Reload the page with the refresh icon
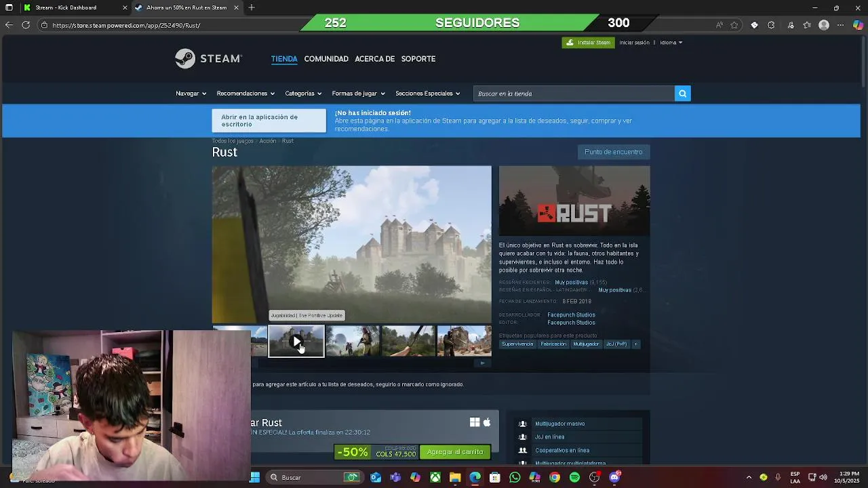 click(x=26, y=25)
